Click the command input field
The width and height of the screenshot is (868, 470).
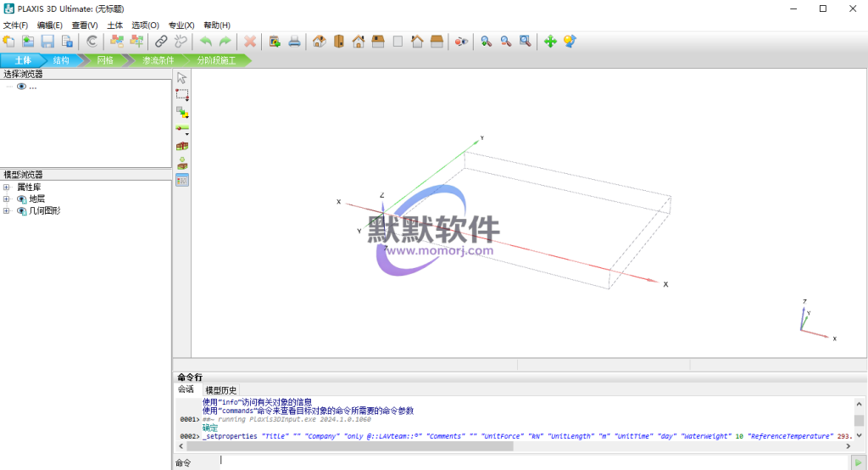pyautogui.click(x=534, y=462)
